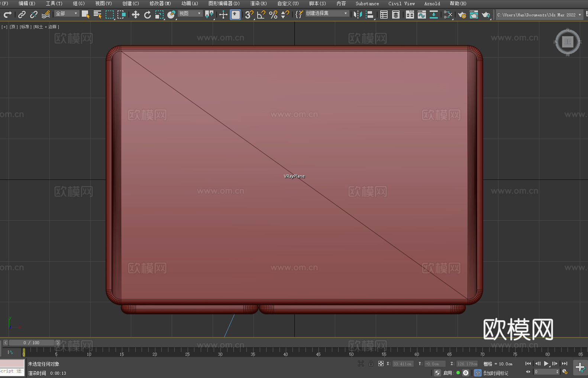Go to the animation end frame
This screenshot has height=378, width=588.
click(x=565, y=364)
